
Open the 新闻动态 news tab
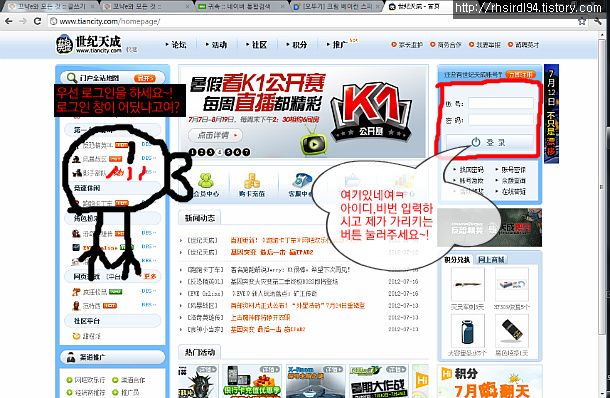(200, 218)
